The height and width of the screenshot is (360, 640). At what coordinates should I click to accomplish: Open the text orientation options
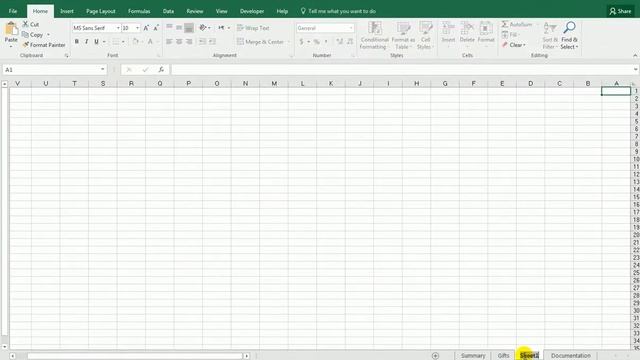point(204,27)
